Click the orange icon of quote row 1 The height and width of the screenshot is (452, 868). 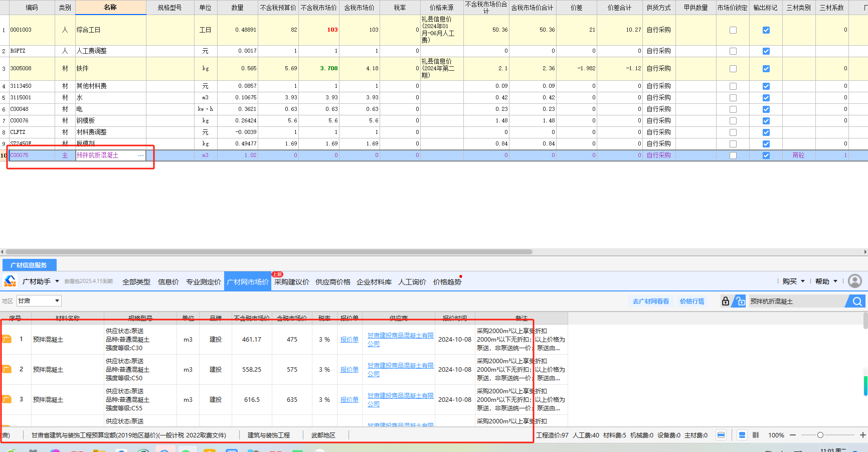click(7, 339)
